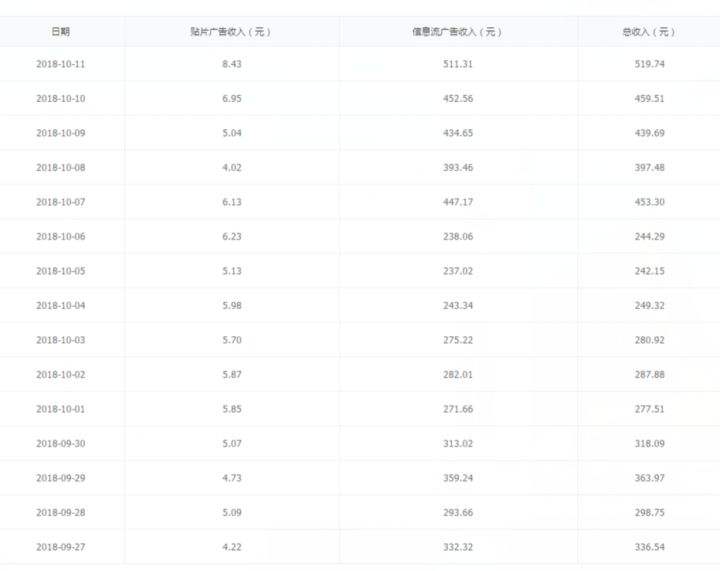Click the total income value 287.88

649,375
